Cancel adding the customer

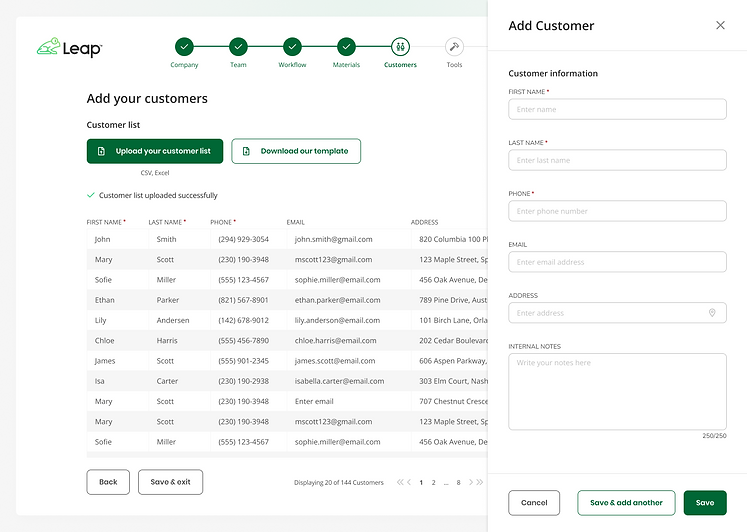(x=534, y=502)
